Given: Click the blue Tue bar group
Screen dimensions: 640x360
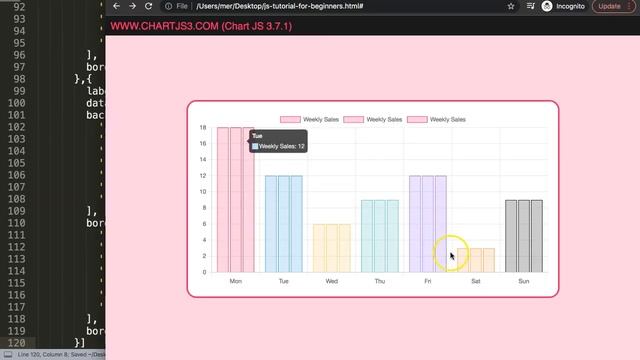Looking at the screenshot, I should coord(284,224).
